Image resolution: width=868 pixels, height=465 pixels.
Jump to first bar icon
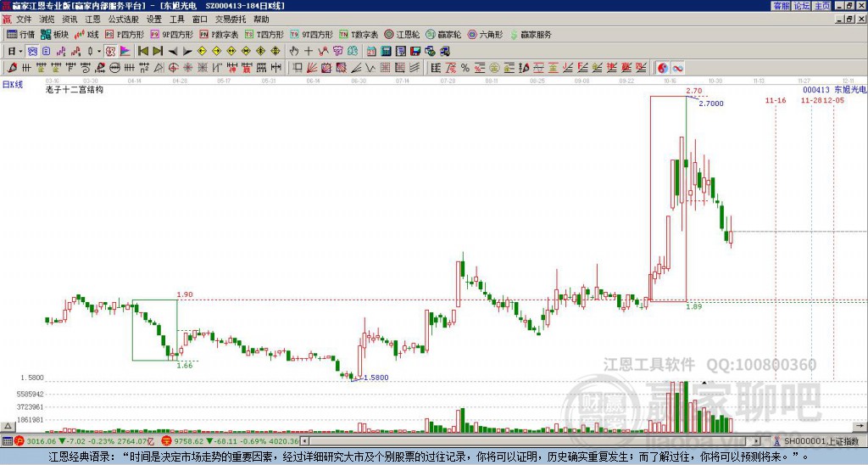click(142, 52)
